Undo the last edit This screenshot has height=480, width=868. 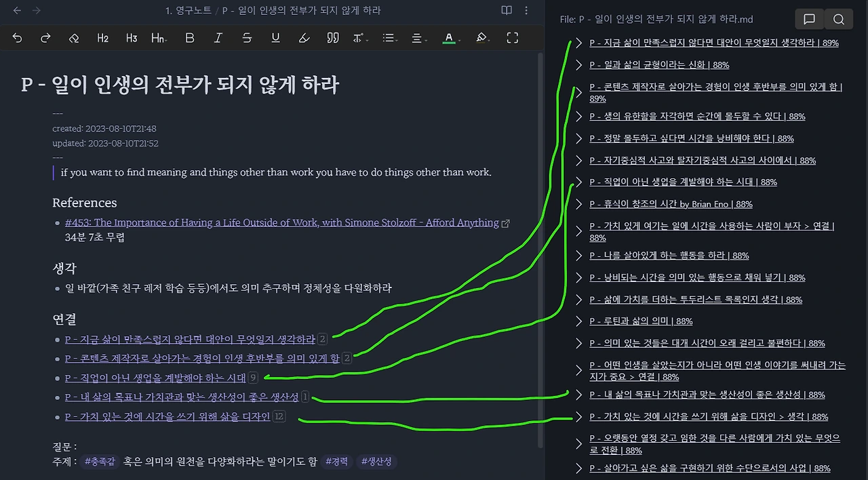point(17,38)
